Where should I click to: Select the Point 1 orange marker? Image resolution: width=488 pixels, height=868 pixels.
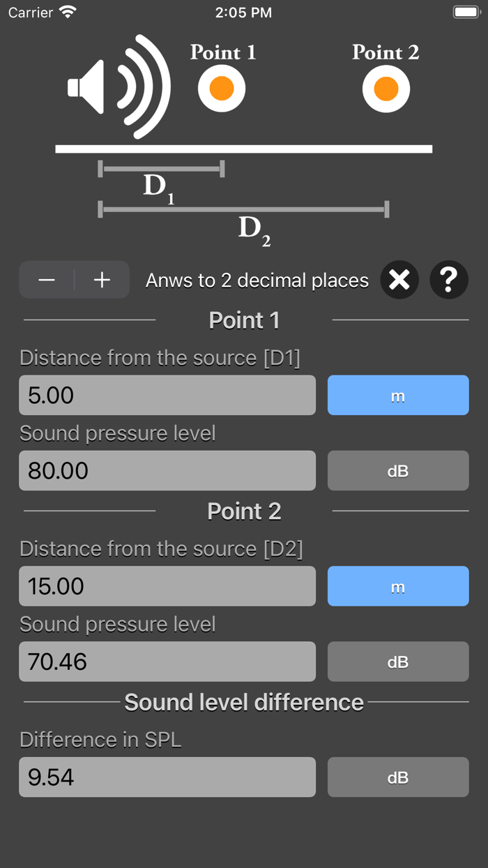pos(221,89)
